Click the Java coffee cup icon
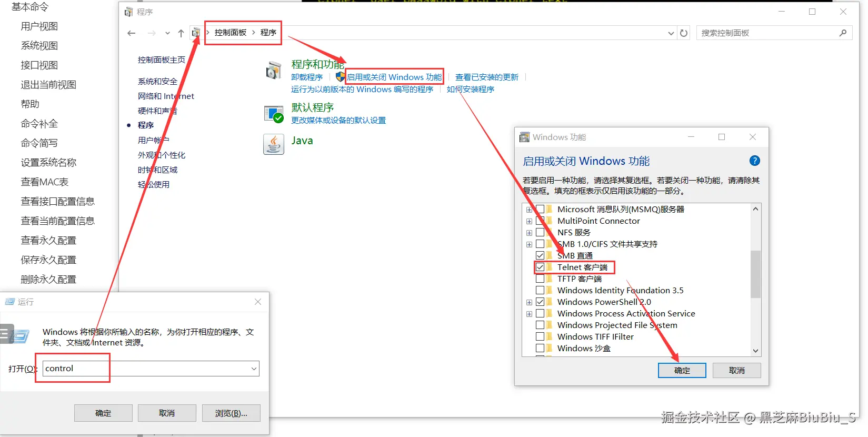 click(274, 144)
